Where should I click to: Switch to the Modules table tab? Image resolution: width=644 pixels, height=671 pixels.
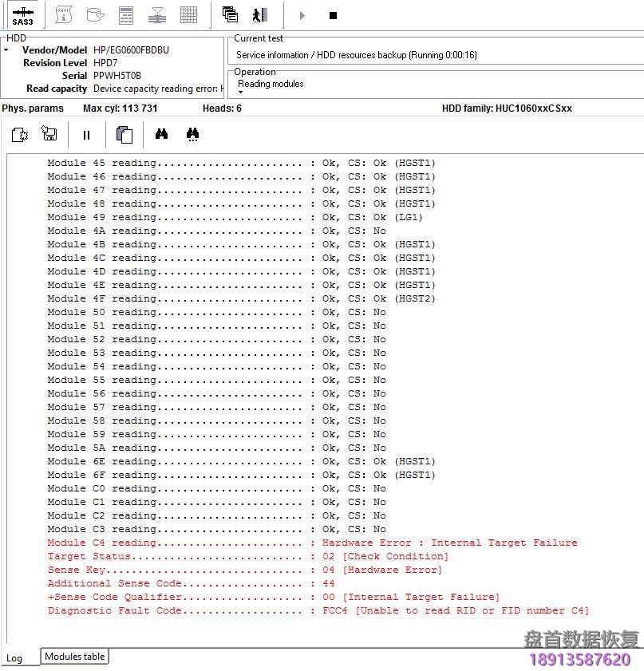74,657
